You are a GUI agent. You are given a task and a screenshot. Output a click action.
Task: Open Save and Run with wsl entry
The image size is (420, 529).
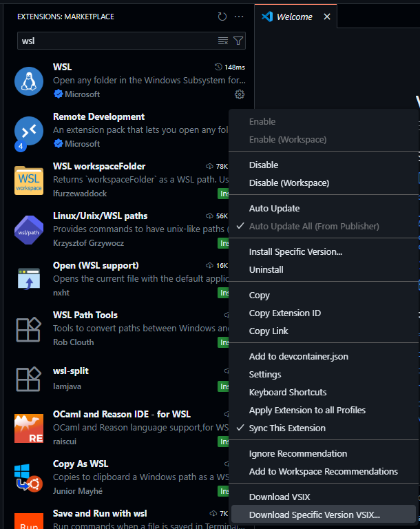(116, 517)
